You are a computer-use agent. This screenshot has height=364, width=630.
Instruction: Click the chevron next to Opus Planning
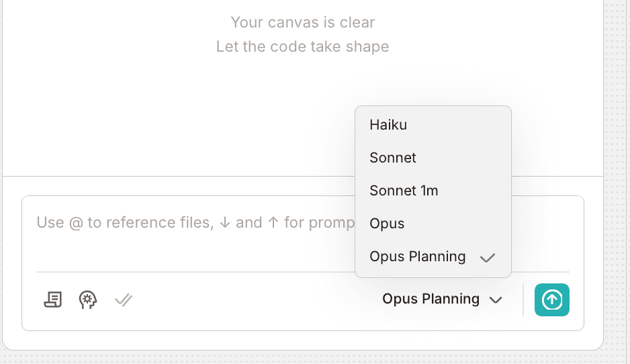point(496,300)
